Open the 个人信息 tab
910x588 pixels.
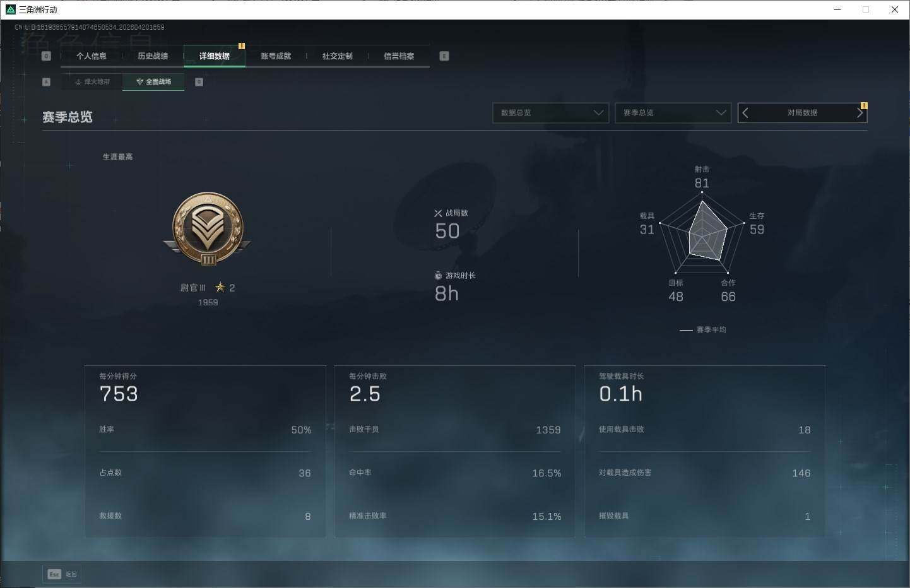[x=92, y=56]
